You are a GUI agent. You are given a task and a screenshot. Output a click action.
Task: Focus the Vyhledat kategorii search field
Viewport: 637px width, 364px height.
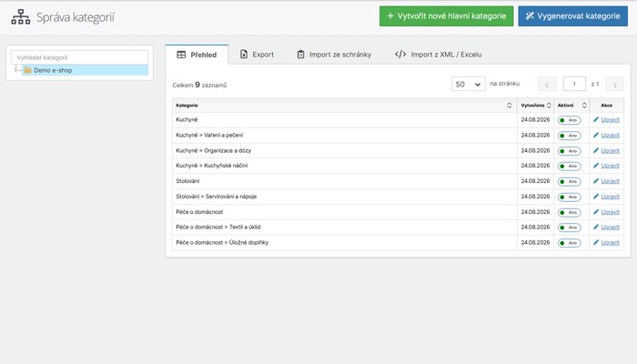coord(80,57)
